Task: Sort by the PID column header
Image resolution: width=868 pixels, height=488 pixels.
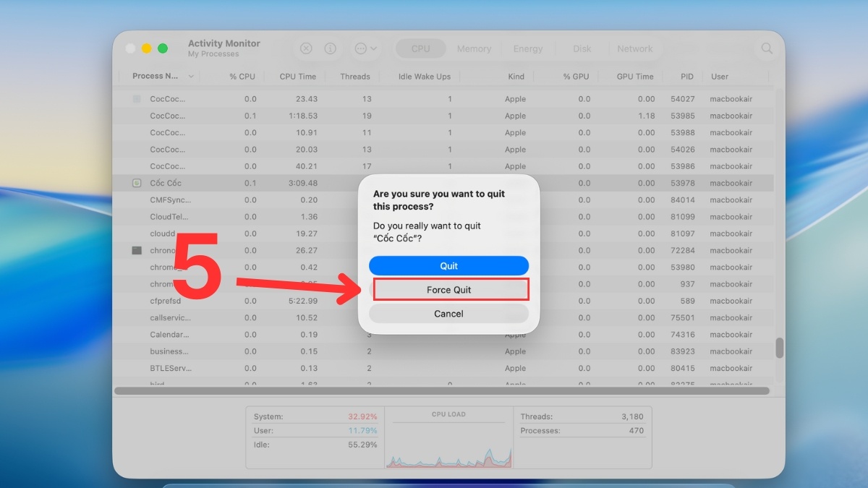Action: 687,77
